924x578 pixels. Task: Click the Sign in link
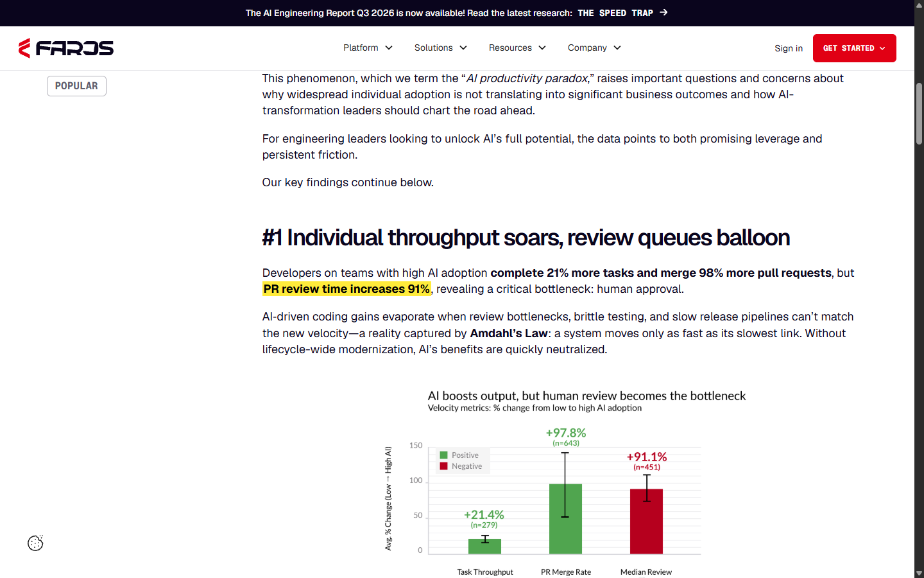pyautogui.click(x=789, y=48)
